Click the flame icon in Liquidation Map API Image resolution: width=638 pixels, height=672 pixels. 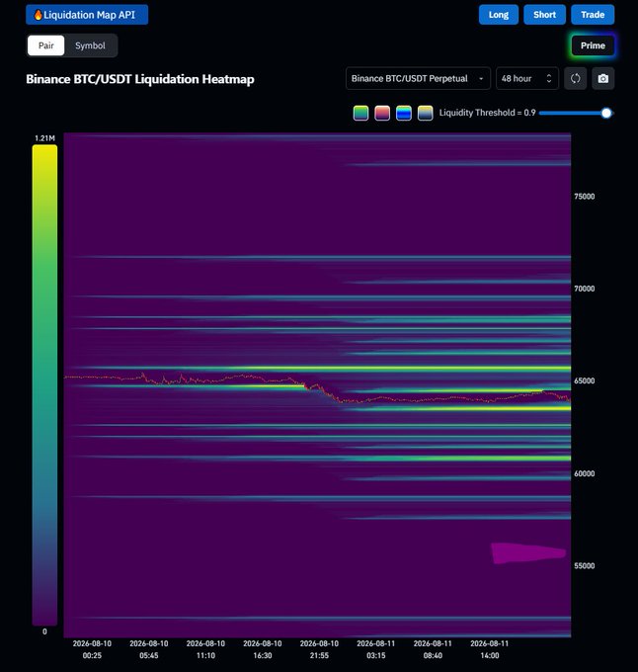[38, 15]
